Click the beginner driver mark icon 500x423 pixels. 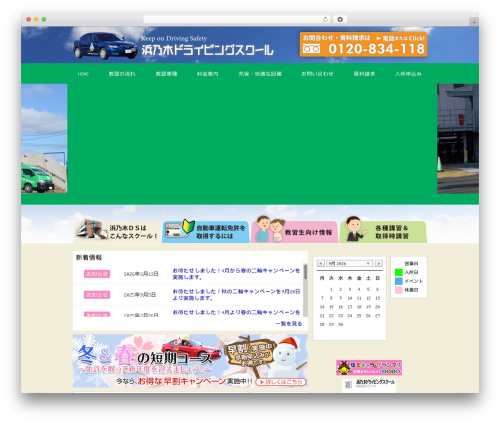pyautogui.click(x=188, y=226)
